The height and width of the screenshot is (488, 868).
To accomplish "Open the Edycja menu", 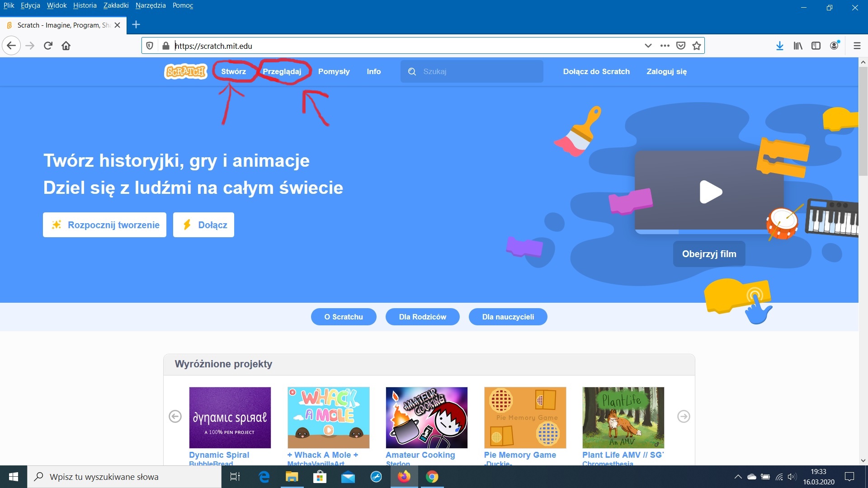I will pos(30,5).
